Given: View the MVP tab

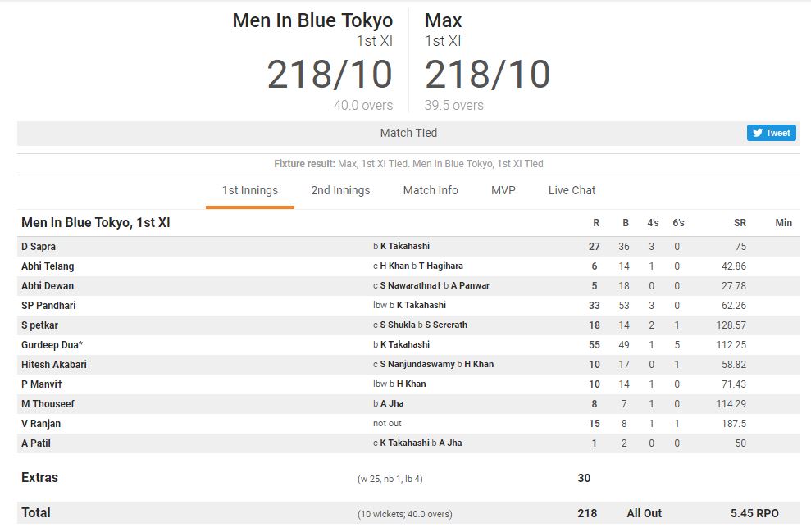Looking at the screenshot, I should pyautogui.click(x=503, y=190).
